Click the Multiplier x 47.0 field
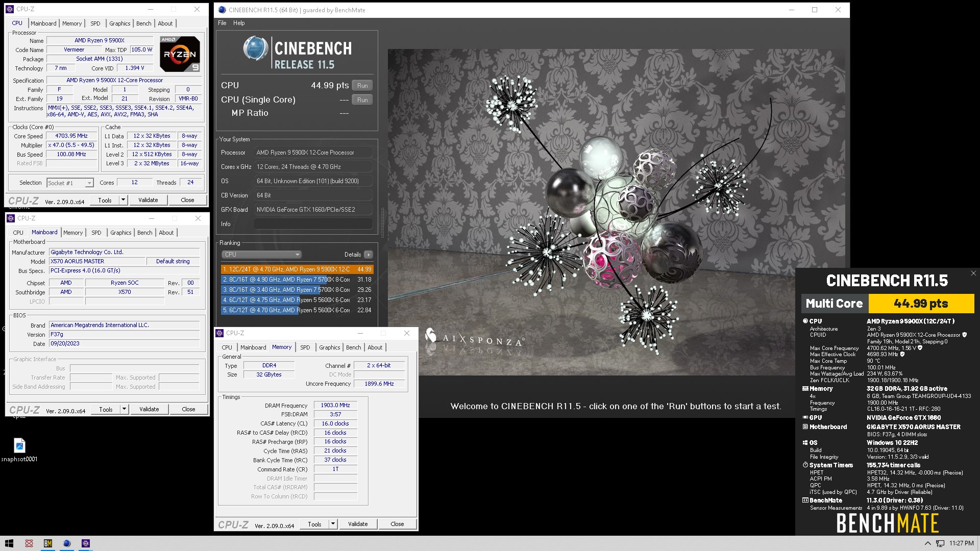Viewport: 980px width, 551px height. 71,145
